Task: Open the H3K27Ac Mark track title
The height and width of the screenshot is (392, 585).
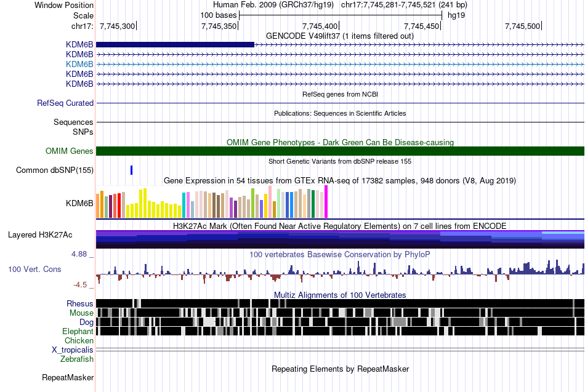Action: pos(340,226)
